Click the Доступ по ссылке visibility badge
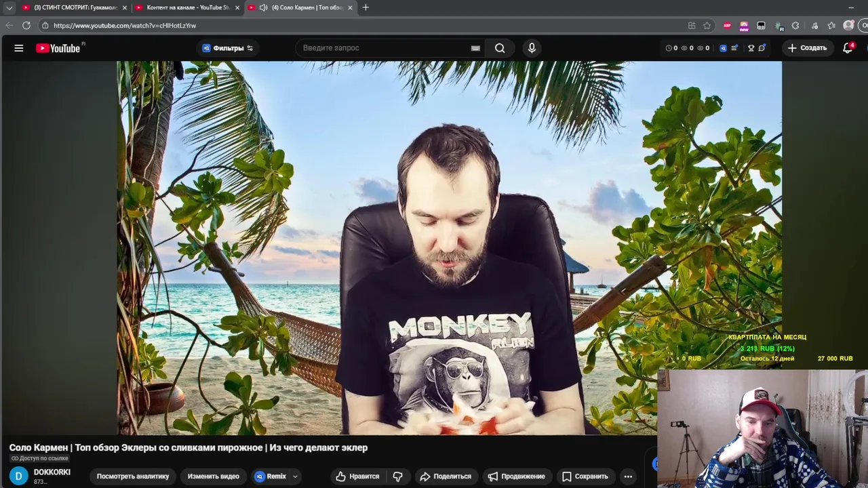Viewport: 868px width, 488px height. (39, 459)
